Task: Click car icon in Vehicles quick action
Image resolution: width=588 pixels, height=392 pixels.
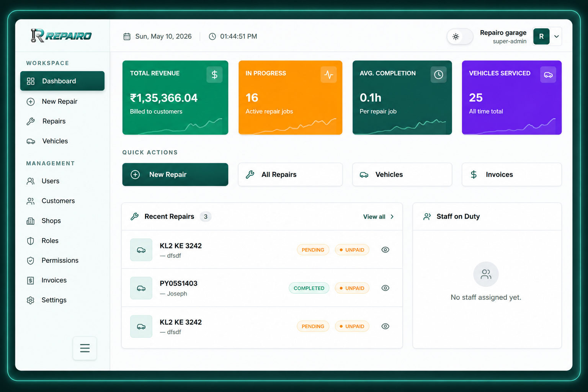Action: click(364, 175)
